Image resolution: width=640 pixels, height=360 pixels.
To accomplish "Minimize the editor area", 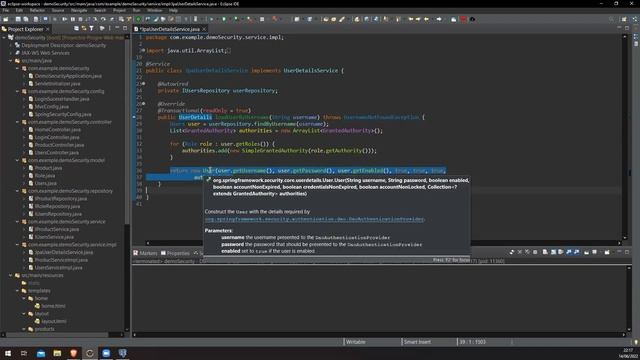I will pyautogui.click(x=620, y=28).
